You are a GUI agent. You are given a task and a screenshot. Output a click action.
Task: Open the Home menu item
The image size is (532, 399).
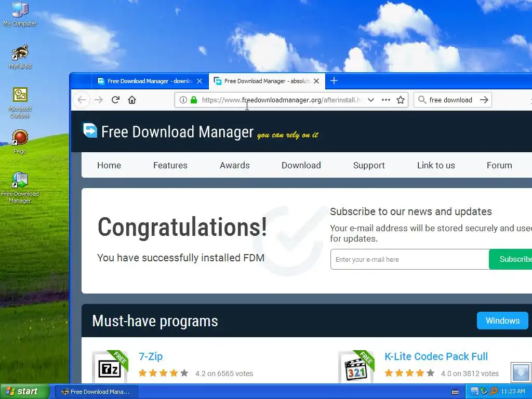pyautogui.click(x=109, y=165)
